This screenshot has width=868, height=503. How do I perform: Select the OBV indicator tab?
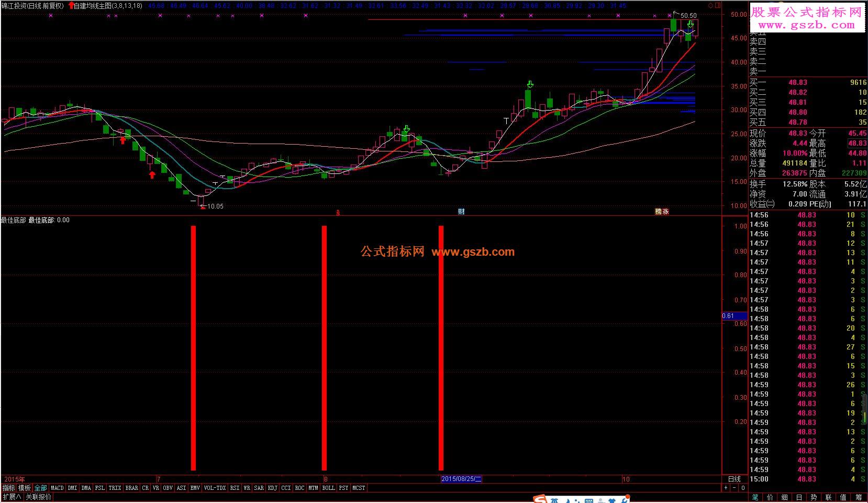[x=168, y=488]
